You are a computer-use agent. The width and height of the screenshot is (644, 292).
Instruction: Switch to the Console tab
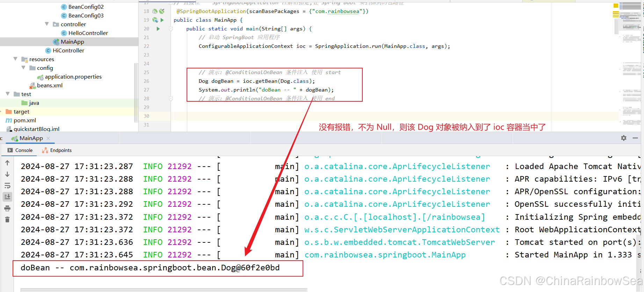click(x=20, y=150)
